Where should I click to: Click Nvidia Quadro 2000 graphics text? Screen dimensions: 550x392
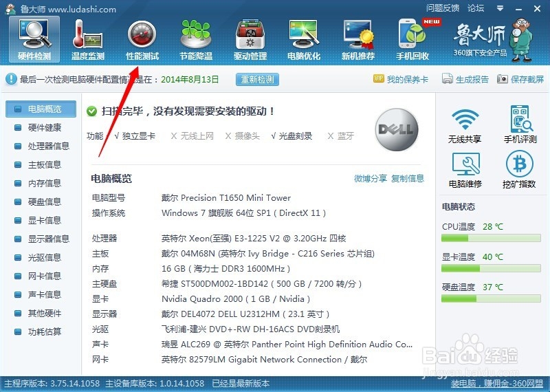click(236, 299)
